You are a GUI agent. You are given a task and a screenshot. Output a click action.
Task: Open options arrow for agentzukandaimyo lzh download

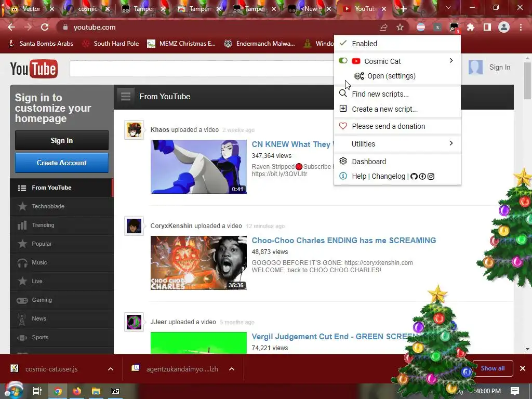[x=232, y=369]
